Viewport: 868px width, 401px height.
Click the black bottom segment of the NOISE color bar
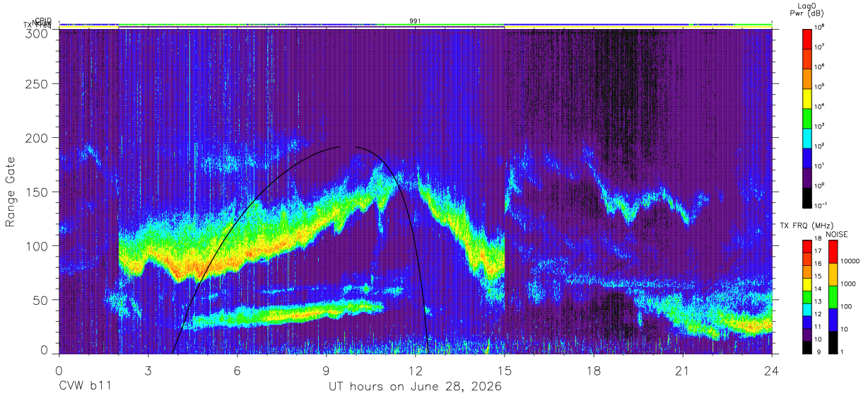(x=833, y=341)
